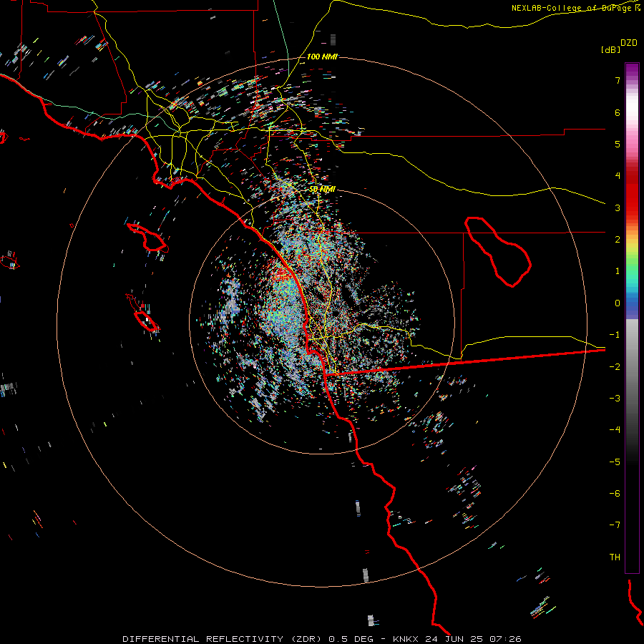Click the "100 NMI" range ring label
Viewport: 644px width, 644px height.
coord(322,57)
